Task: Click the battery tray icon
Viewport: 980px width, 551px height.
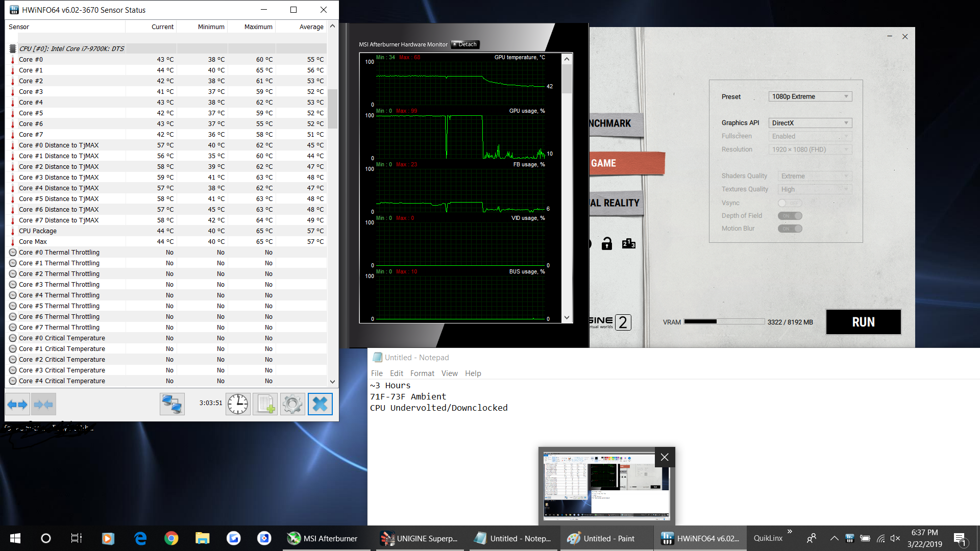Action: coord(865,538)
